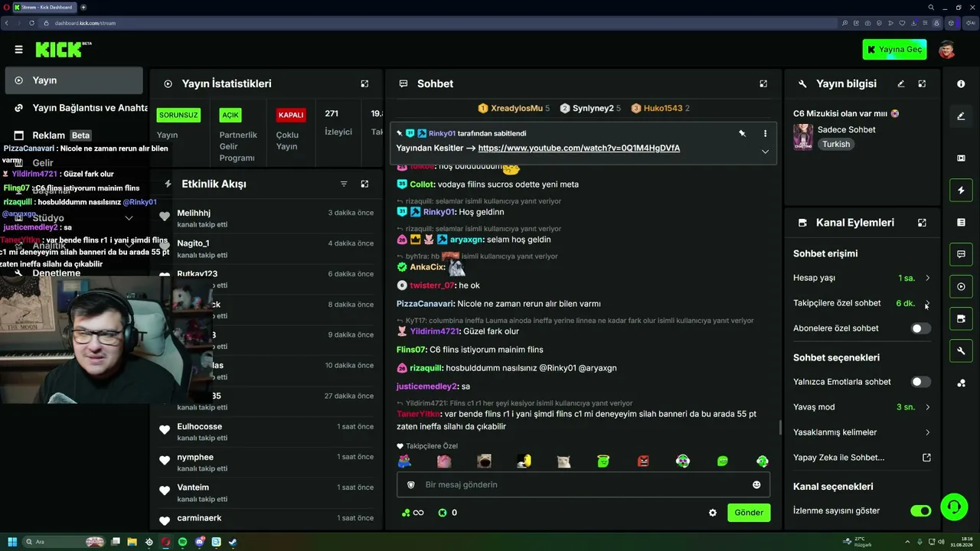Expand the Sohbet panel to fullscreen

[x=763, y=83]
